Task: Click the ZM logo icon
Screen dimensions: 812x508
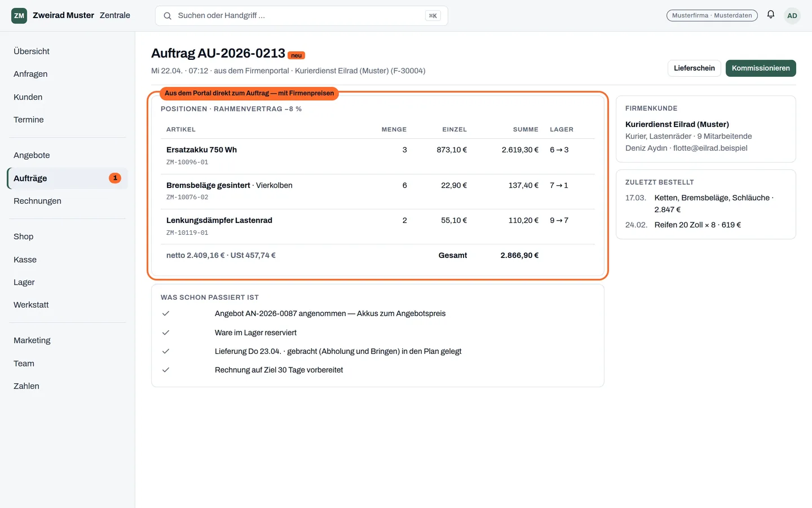Action: tap(19, 16)
